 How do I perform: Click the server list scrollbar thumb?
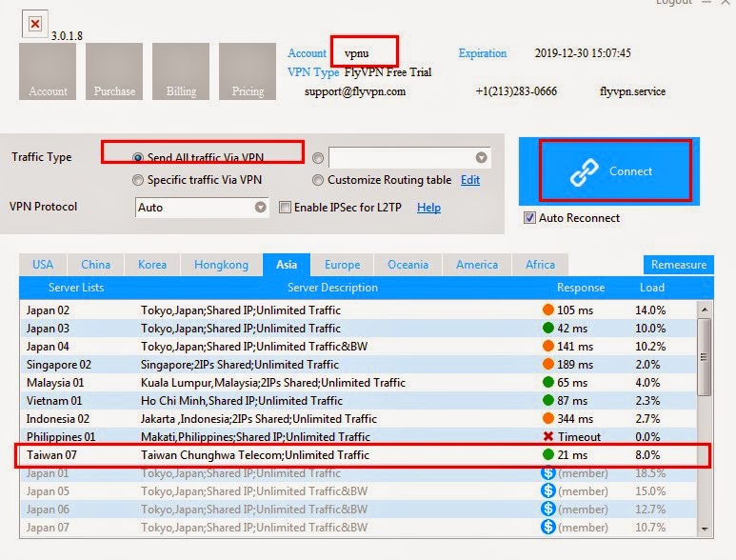(704, 357)
